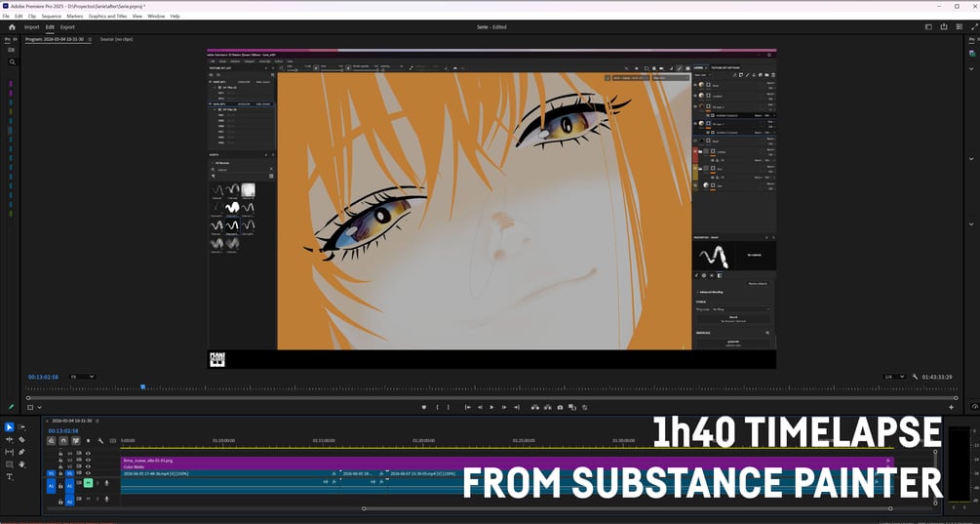Open timeline sequence panel menu

coord(97,421)
